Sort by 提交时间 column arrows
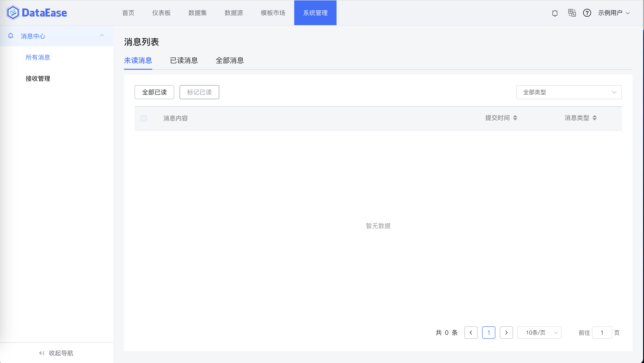Viewport: 644px width, 363px height. pyautogui.click(x=515, y=118)
